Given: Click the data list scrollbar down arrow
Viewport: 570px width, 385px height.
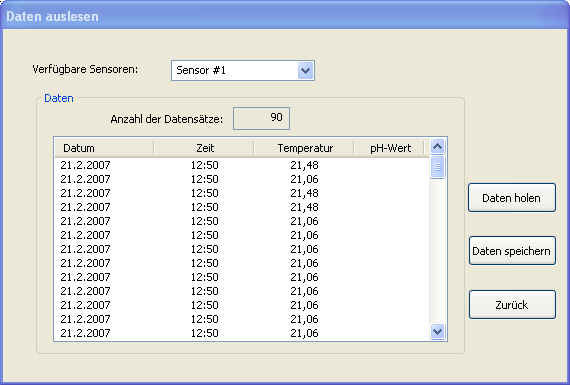Looking at the screenshot, I should click(437, 332).
